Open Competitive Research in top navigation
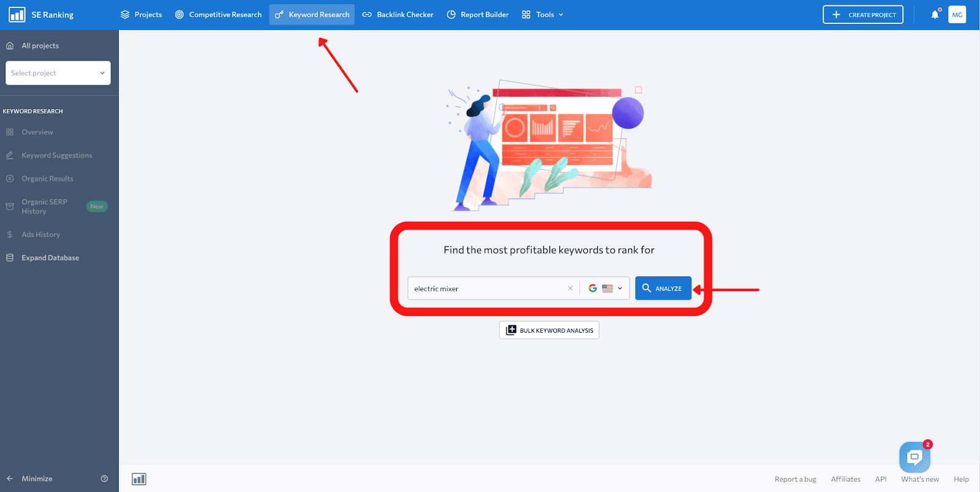Image resolution: width=980 pixels, height=492 pixels. [x=218, y=15]
